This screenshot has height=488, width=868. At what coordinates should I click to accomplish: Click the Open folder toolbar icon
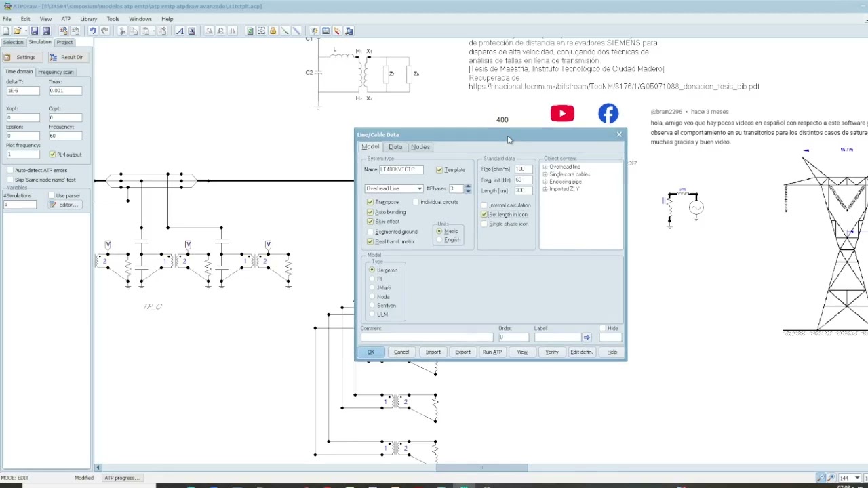pyautogui.click(x=18, y=30)
